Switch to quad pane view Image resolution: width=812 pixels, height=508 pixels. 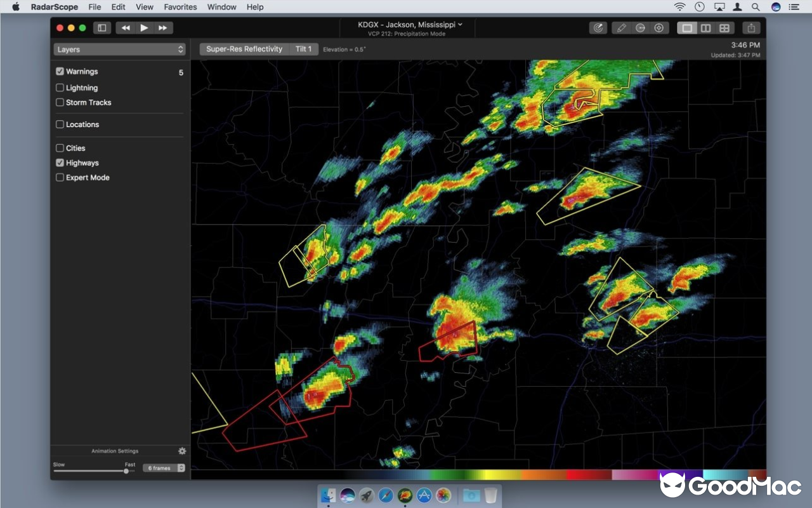tap(724, 28)
